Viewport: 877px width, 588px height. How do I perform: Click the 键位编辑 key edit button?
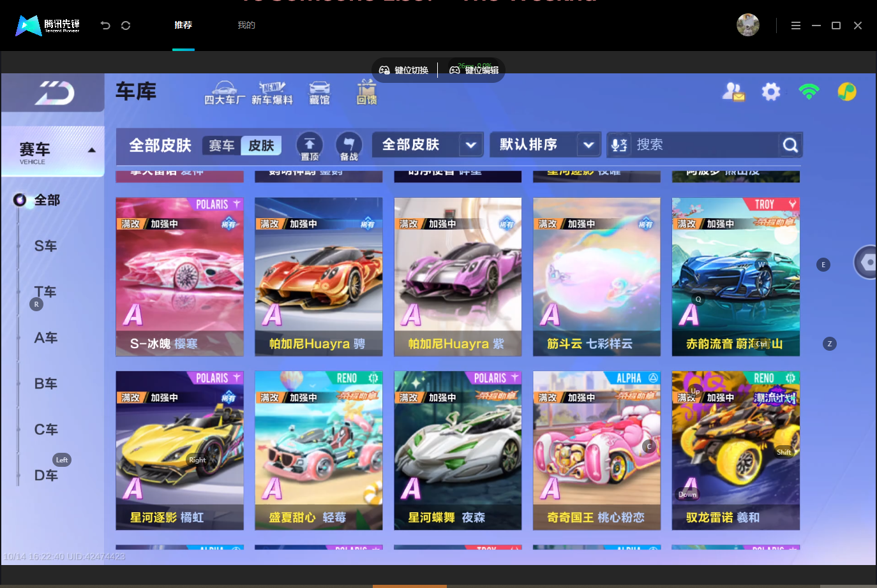(474, 70)
